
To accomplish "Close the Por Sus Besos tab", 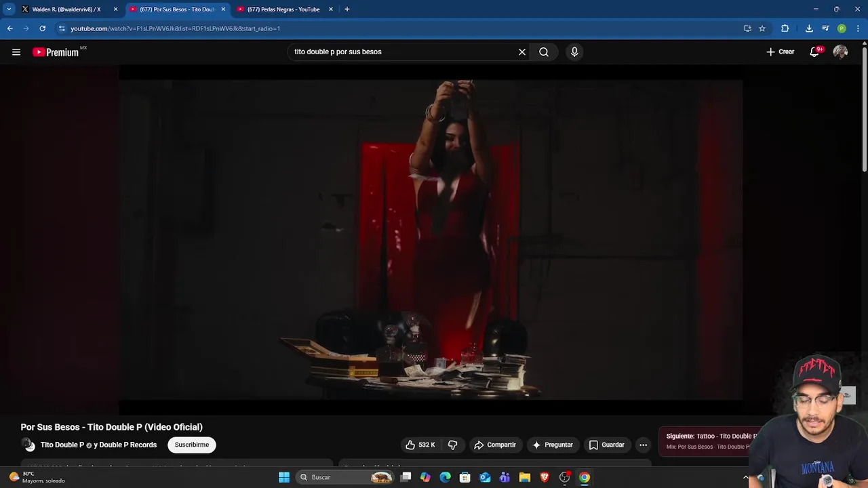I will point(223,9).
